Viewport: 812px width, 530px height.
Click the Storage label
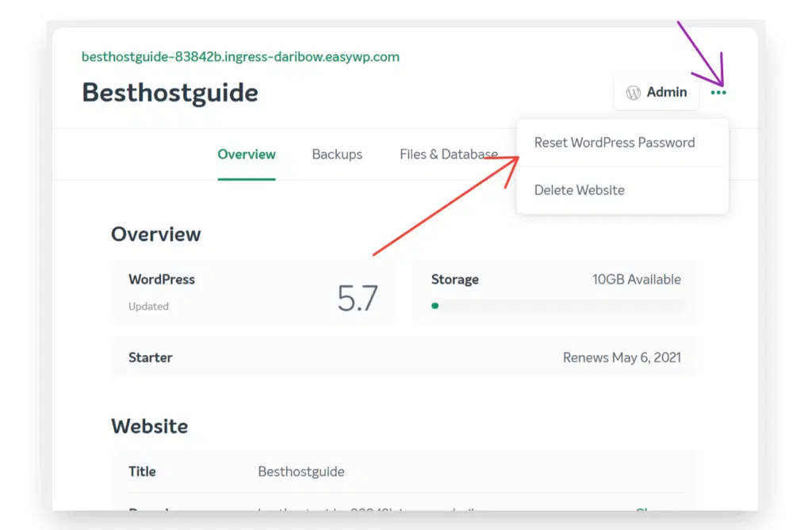454,280
